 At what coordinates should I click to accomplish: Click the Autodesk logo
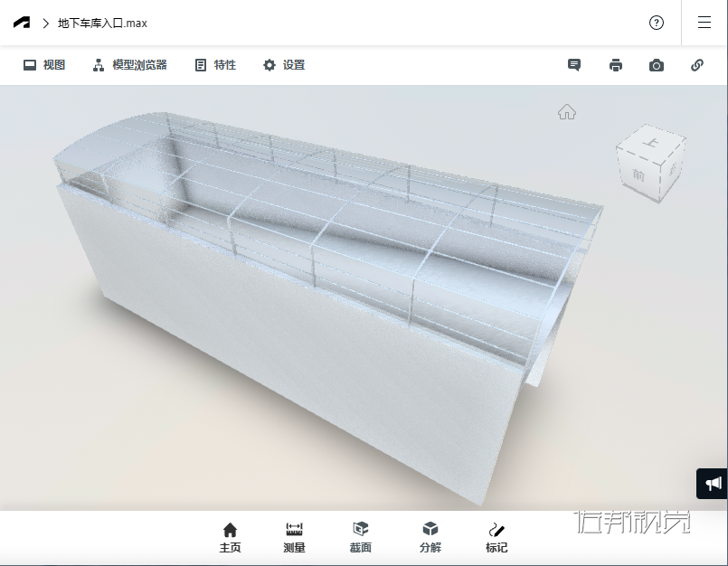pyautogui.click(x=21, y=23)
